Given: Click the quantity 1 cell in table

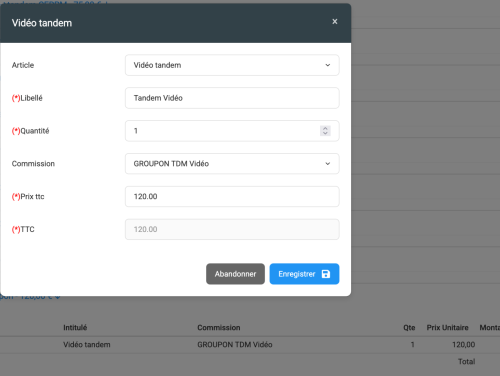Looking at the screenshot, I should [x=412, y=345].
